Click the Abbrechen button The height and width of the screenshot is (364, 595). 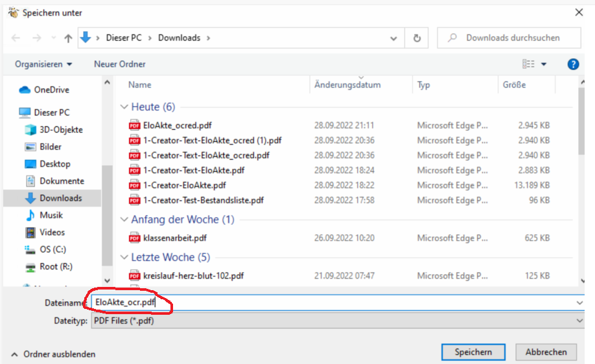point(546,352)
